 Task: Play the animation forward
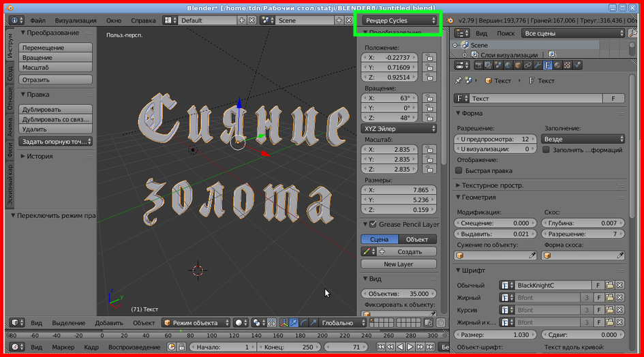[410, 347]
